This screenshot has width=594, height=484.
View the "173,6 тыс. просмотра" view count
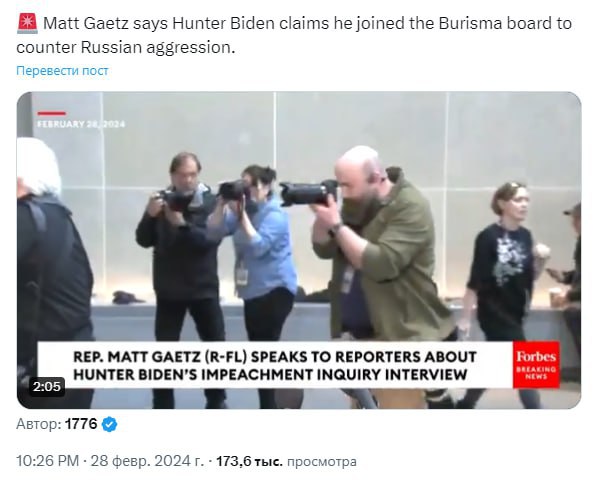point(286,461)
